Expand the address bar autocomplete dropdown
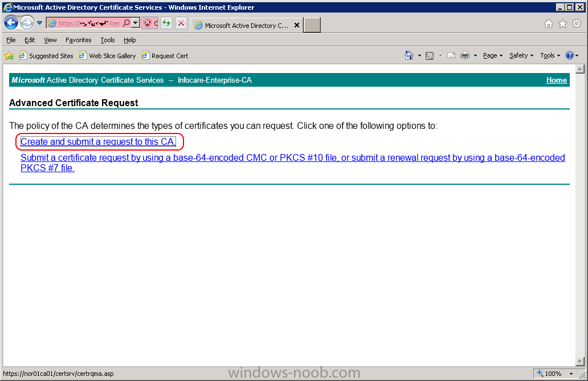The image size is (588, 381). click(136, 23)
